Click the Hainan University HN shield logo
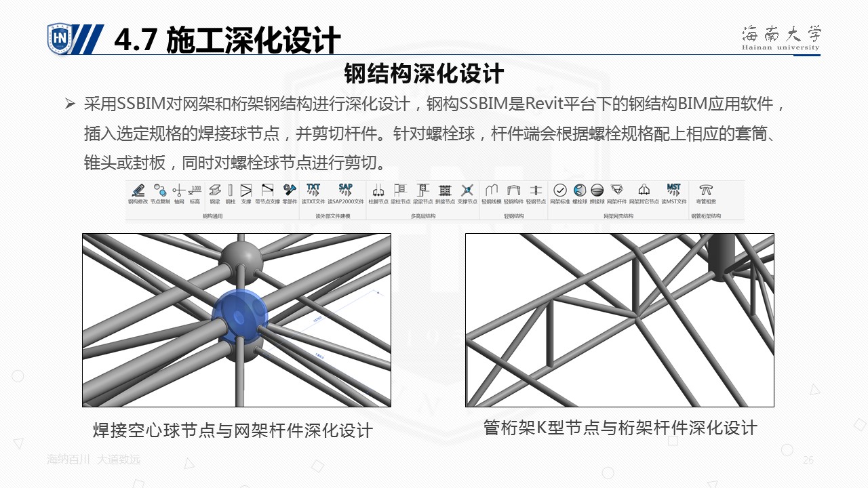 (x=60, y=40)
